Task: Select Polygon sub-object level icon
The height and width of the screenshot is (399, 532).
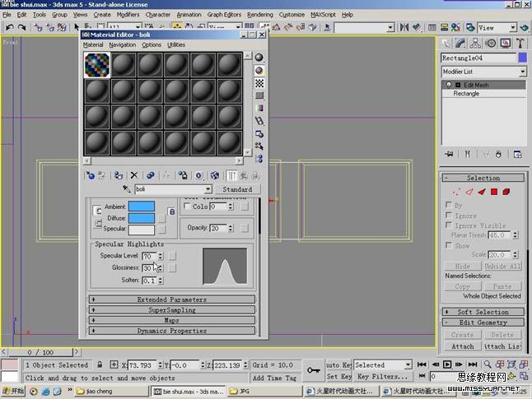Action: point(494,193)
